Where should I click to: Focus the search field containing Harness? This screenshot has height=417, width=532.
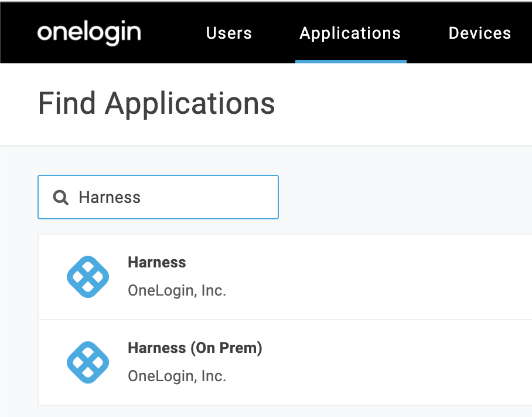[x=158, y=197]
